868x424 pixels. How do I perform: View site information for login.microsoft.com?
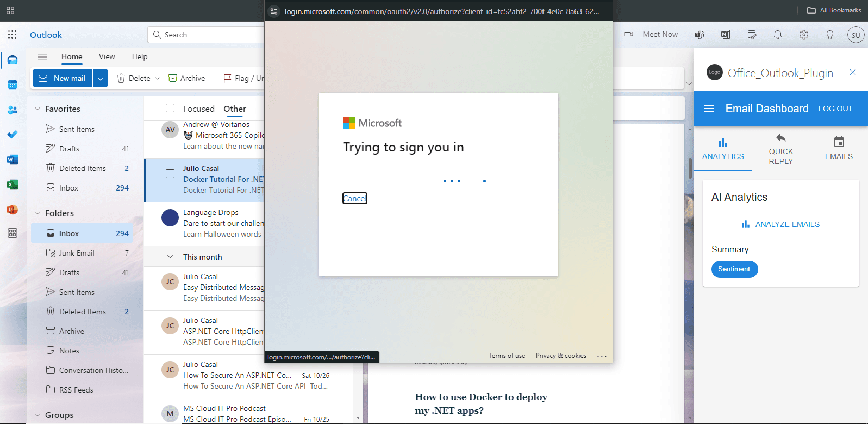(x=274, y=11)
